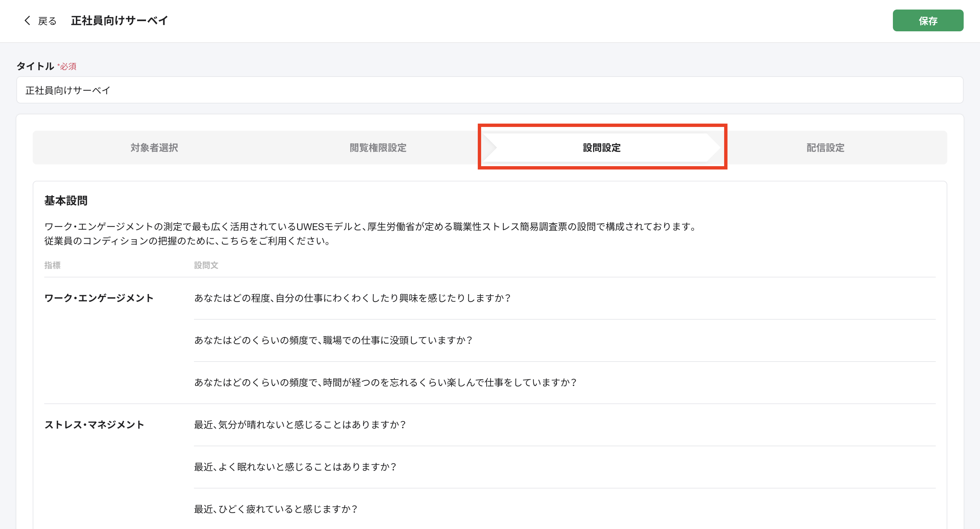
Task: Switch to the 対象者選択 step tab
Action: click(x=154, y=148)
